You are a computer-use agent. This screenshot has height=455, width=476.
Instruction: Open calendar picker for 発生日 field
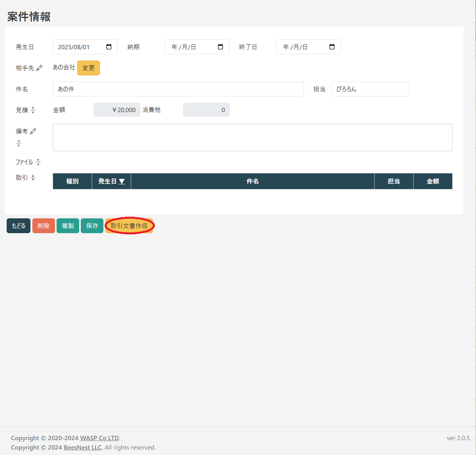(109, 47)
